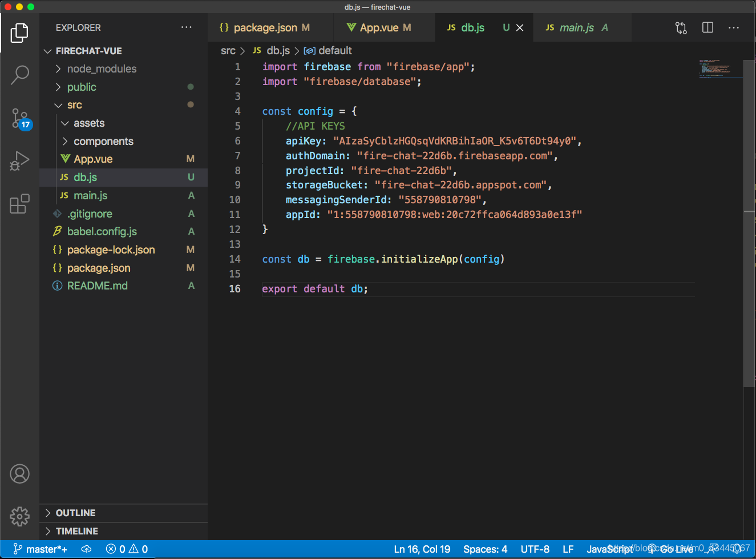Open main.js in the file tree
Screen dimensions: 756x559
[x=123, y=195]
